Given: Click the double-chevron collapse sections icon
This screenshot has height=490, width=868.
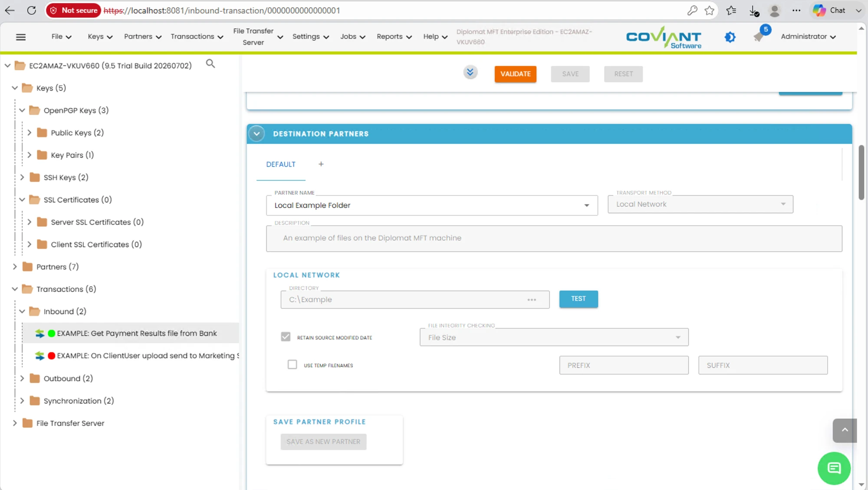Looking at the screenshot, I should pos(470,72).
